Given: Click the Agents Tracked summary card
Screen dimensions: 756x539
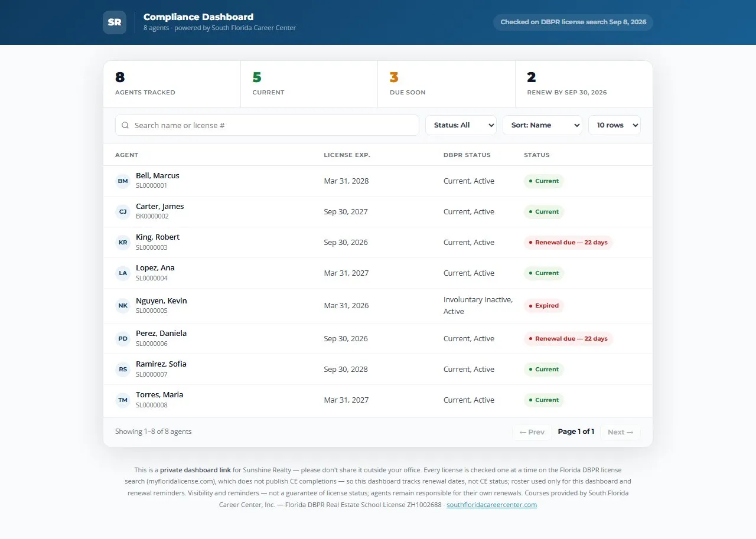Looking at the screenshot, I should [x=172, y=84].
